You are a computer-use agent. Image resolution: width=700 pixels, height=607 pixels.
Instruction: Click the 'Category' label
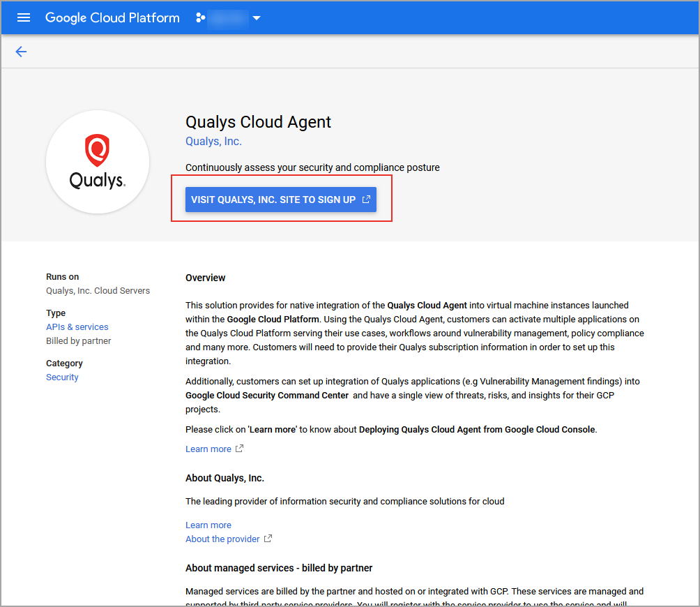[64, 364]
